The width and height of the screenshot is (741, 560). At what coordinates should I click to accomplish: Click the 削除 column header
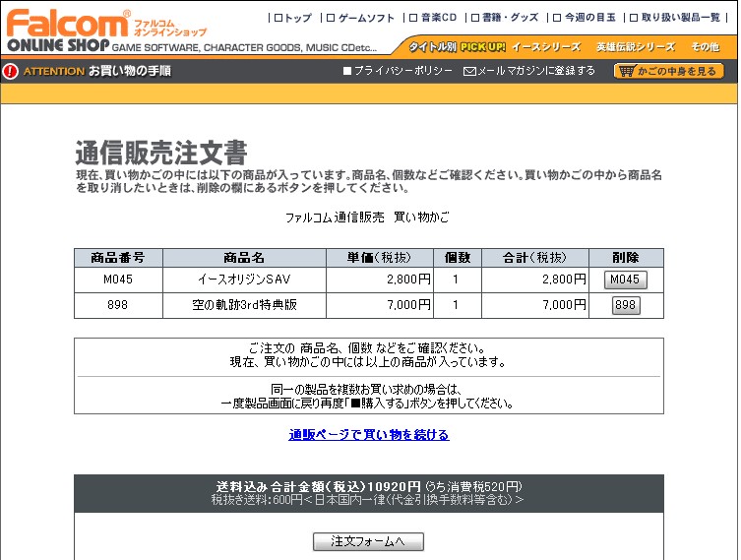pyautogui.click(x=626, y=258)
